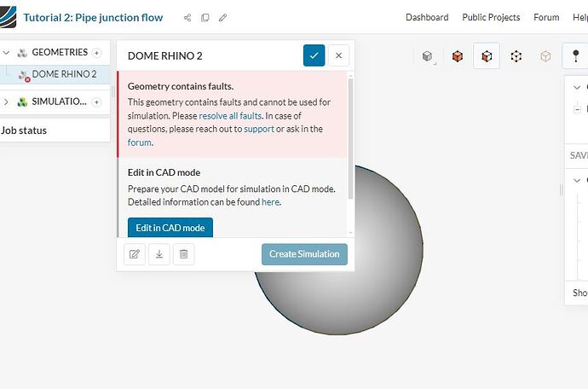
Task: Click the share project icon
Action: coord(187,18)
